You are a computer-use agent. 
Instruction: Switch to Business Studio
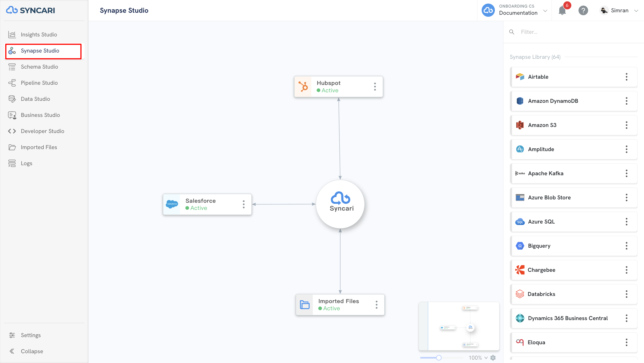(x=44, y=115)
